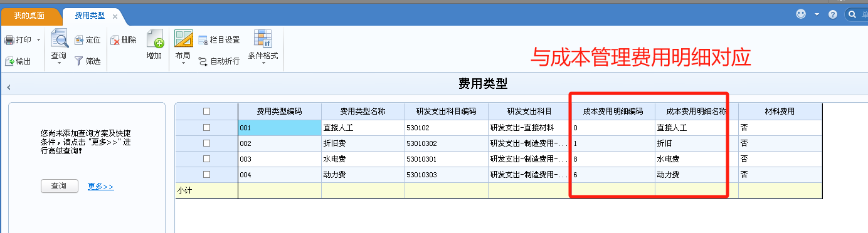Click the 查询 button in side panel

coord(60,186)
